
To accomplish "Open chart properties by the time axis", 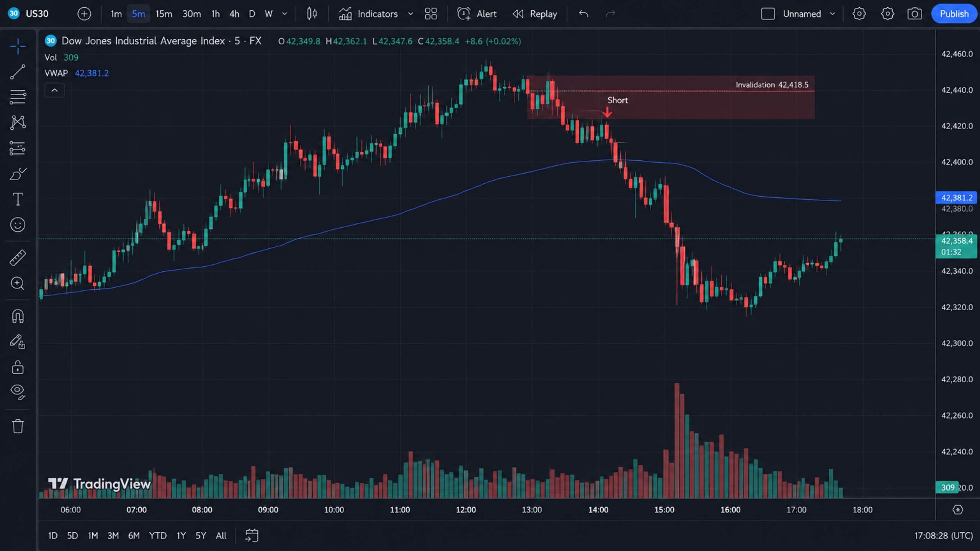I will pyautogui.click(x=957, y=510).
